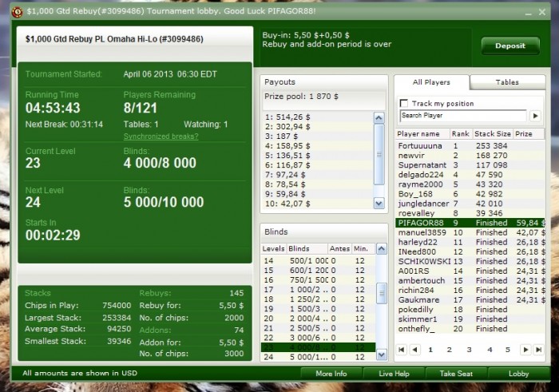Select blind level 24 row

pyautogui.click(x=319, y=357)
